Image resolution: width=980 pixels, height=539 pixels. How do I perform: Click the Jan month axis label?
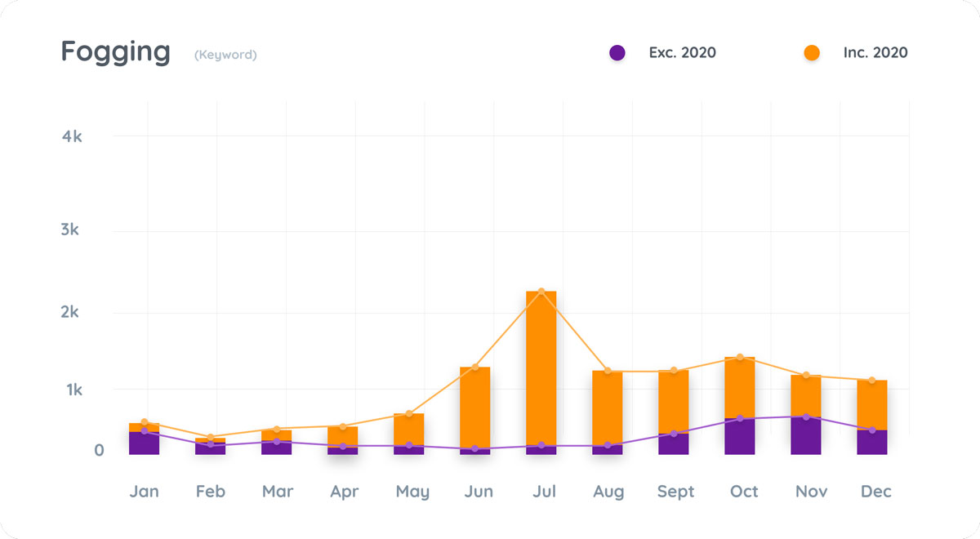(145, 492)
